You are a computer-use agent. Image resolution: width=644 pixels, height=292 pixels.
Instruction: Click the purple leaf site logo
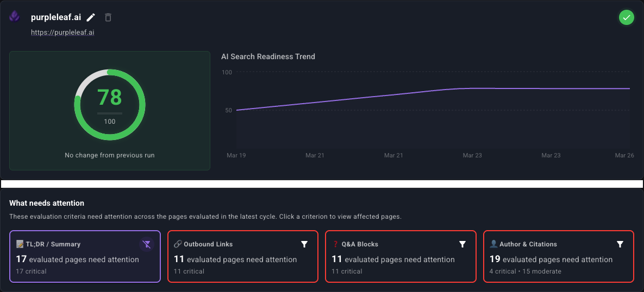click(14, 17)
